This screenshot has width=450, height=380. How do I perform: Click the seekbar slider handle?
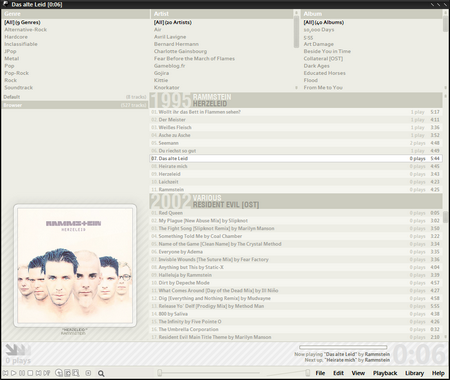pyautogui.click(x=160, y=372)
